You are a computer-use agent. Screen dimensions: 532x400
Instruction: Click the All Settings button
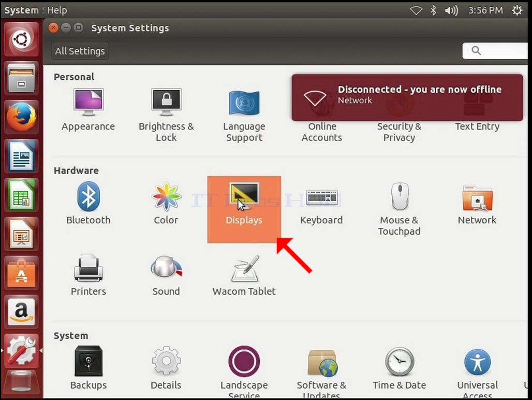pos(80,51)
